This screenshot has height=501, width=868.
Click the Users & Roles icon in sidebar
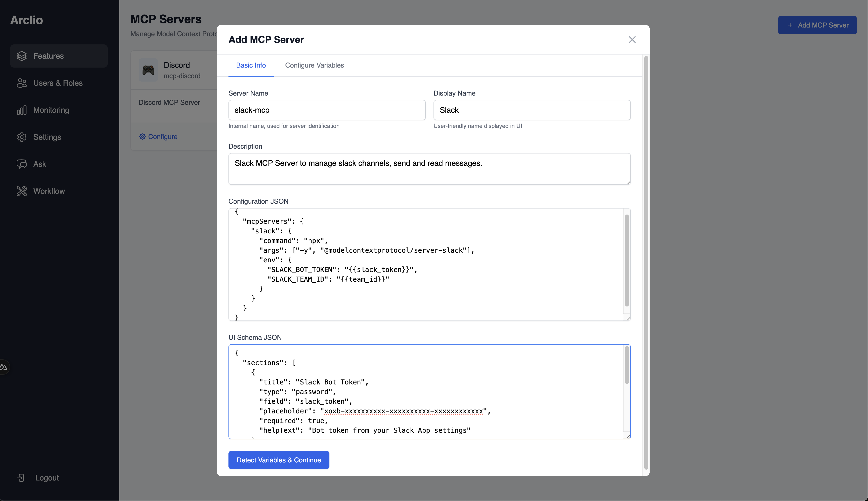pyautogui.click(x=22, y=83)
